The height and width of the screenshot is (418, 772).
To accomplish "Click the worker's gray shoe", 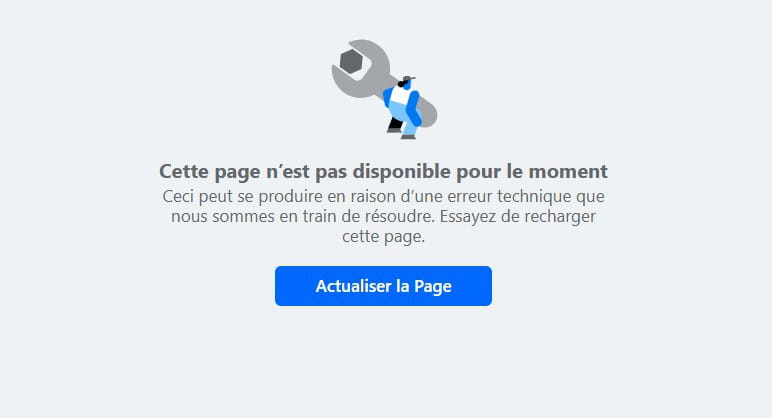I will 408,137.
